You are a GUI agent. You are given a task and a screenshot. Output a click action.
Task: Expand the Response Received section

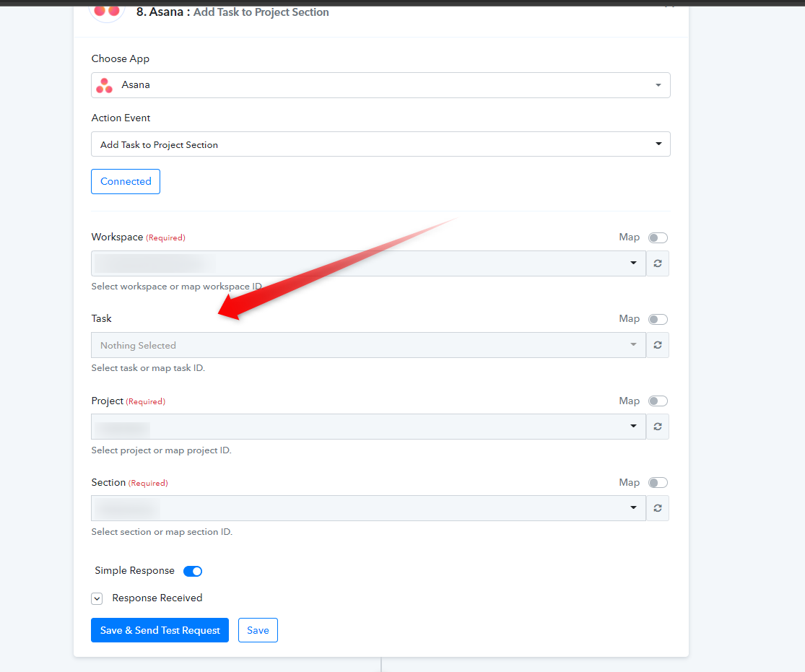97,598
